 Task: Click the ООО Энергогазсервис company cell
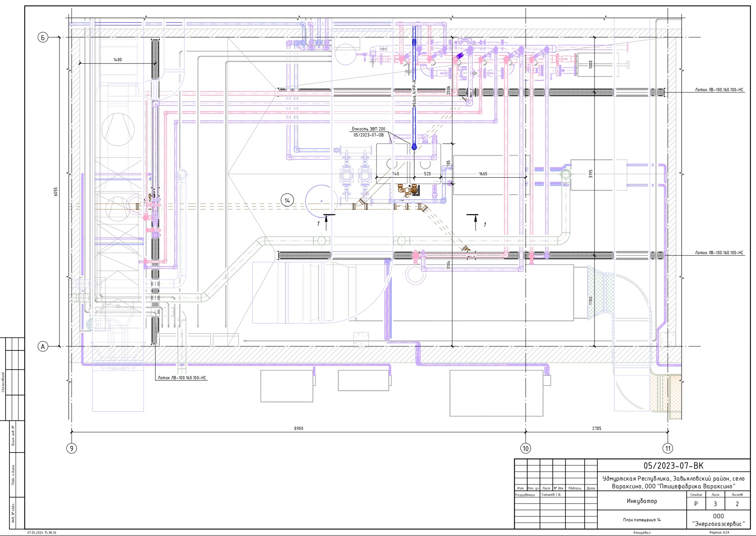coord(718,520)
